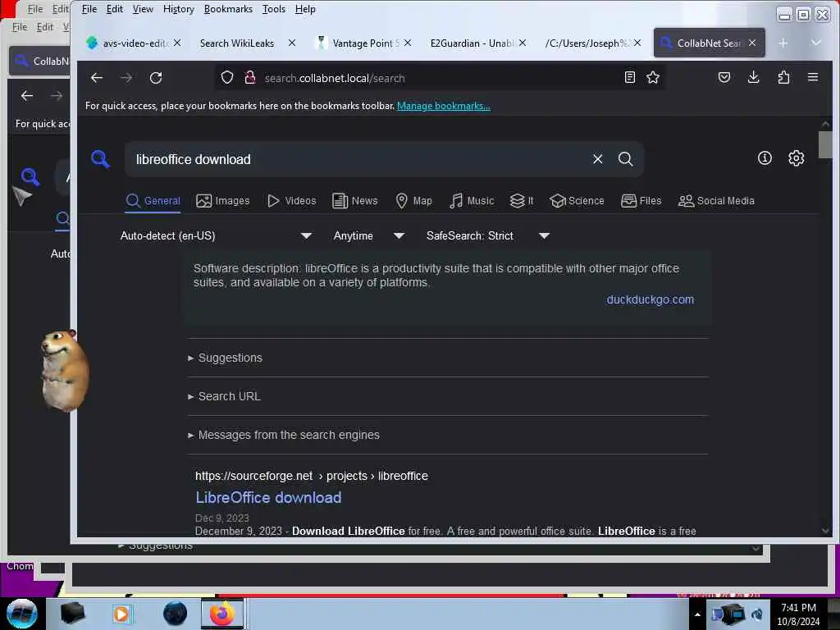Open the Extensions puzzle icon
Image resolution: width=840 pixels, height=630 pixels.
click(x=783, y=78)
